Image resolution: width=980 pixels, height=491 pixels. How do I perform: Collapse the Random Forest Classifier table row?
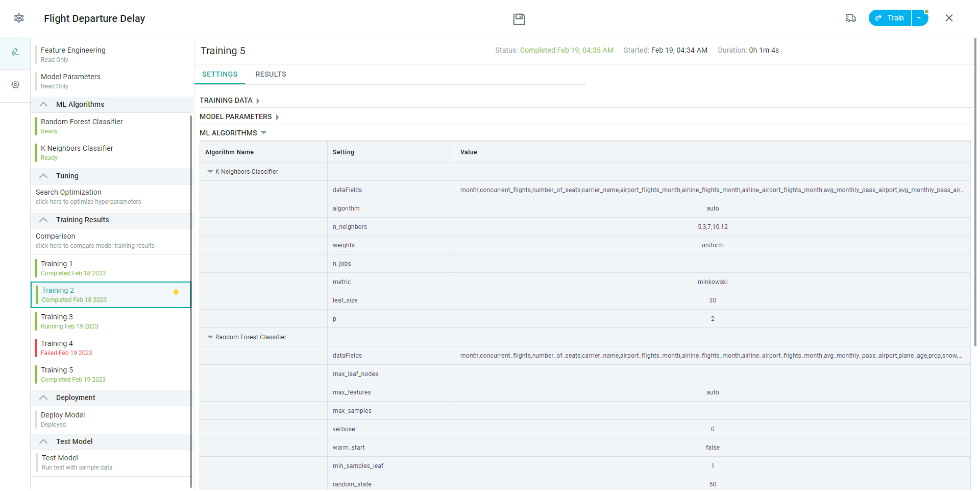(210, 337)
